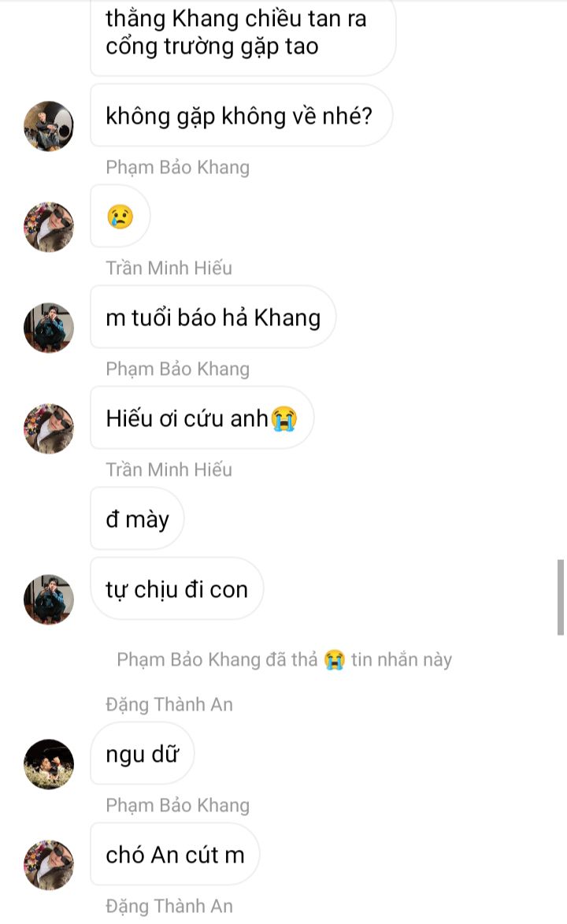Select the 'đ mày' message bubble

pos(137,518)
